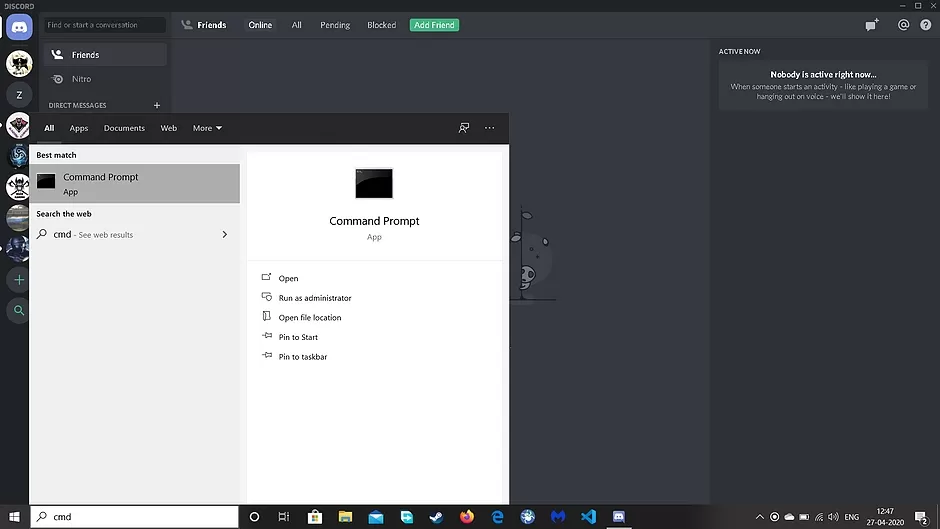Open the Action Center notifications icon
Viewport: 940px width, 529px height.
(x=922, y=517)
